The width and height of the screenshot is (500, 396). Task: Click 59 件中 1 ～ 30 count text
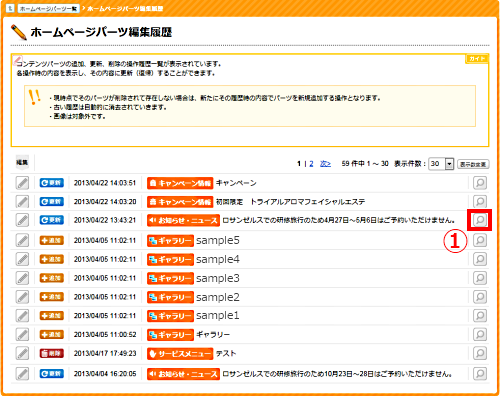click(x=365, y=164)
